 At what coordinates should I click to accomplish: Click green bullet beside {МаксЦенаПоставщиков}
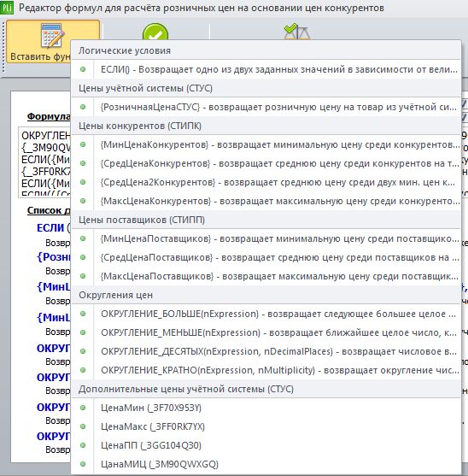[83, 277]
